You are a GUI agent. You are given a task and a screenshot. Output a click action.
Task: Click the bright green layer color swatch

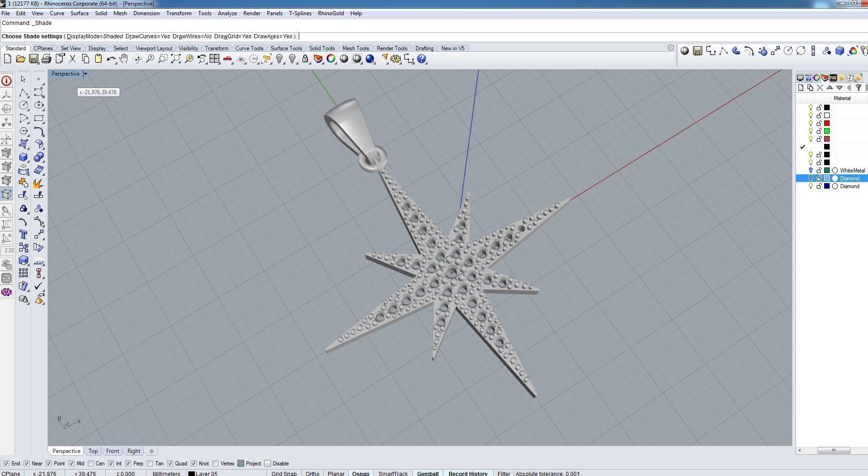pos(827,131)
